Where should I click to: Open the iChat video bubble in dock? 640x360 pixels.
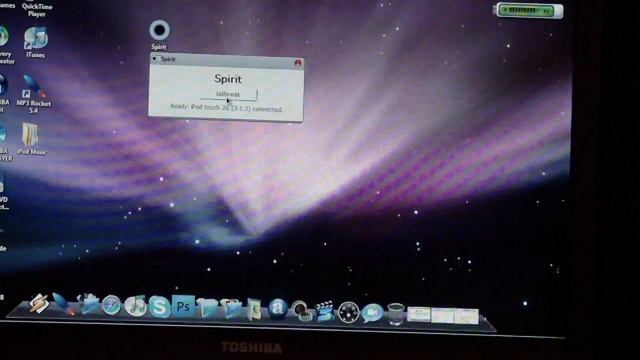tap(372, 313)
